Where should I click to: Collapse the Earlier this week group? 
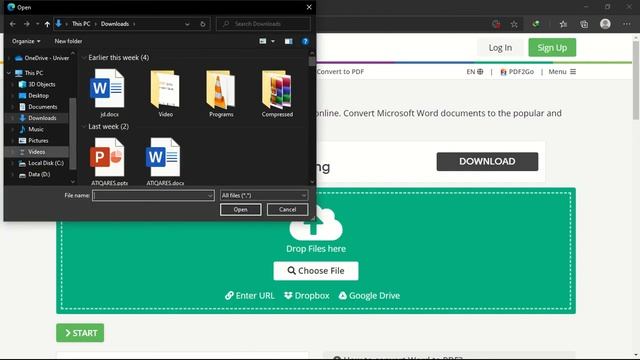(x=84, y=58)
